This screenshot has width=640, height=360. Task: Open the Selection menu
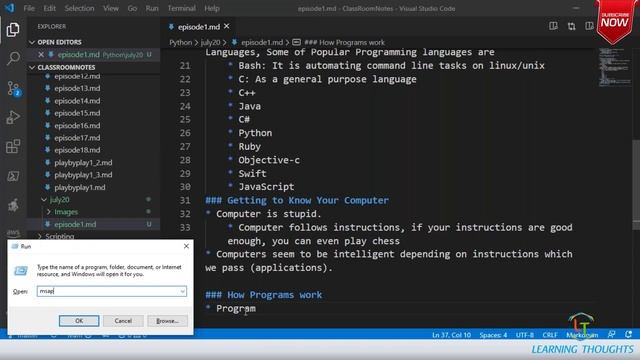point(79,8)
